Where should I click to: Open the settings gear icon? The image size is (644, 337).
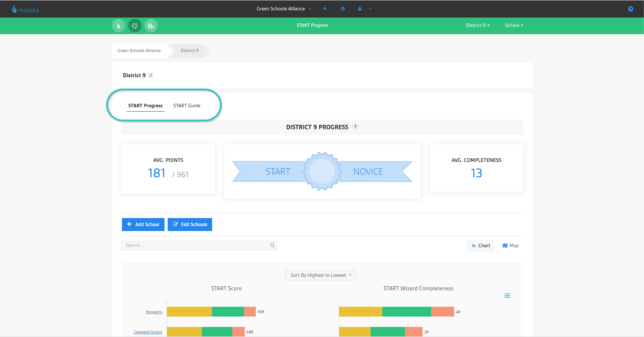click(343, 9)
